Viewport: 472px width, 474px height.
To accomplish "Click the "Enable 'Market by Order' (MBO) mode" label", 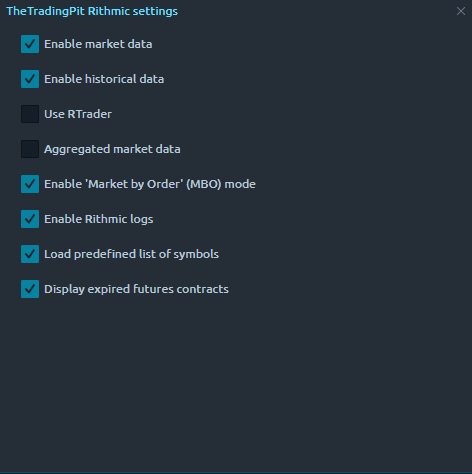I will 150,184.
